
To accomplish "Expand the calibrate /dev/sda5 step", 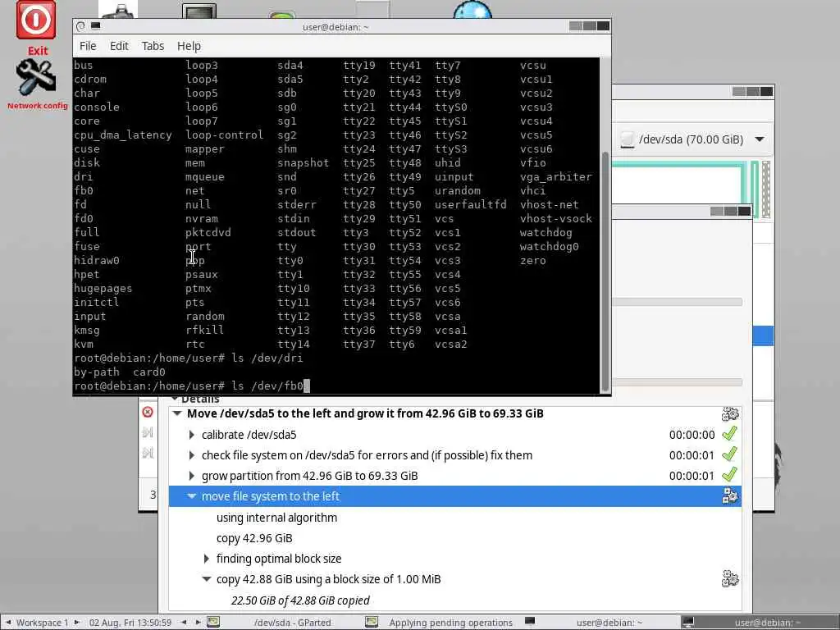I will [x=192, y=435].
